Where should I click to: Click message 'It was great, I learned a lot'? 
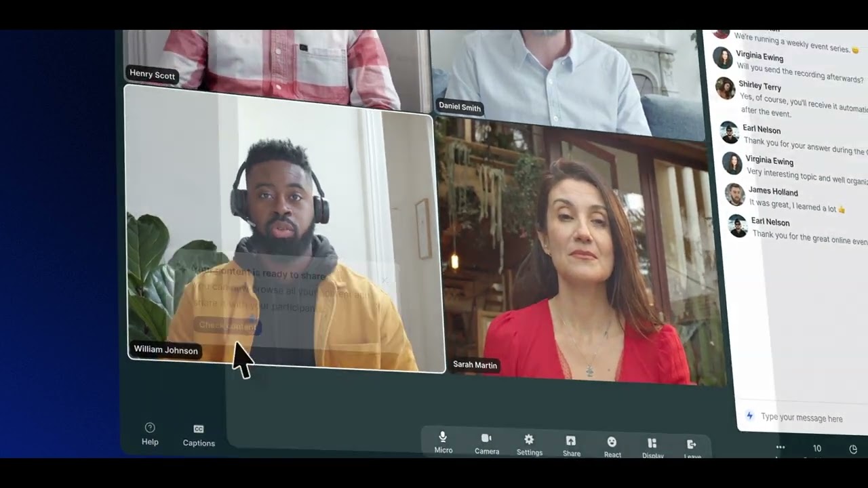pos(797,205)
